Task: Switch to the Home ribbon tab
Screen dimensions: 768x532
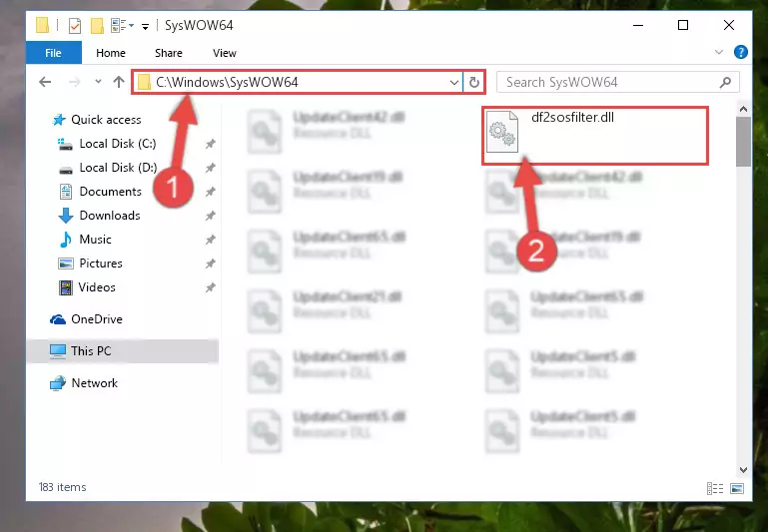Action: pyautogui.click(x=111, y=53)
